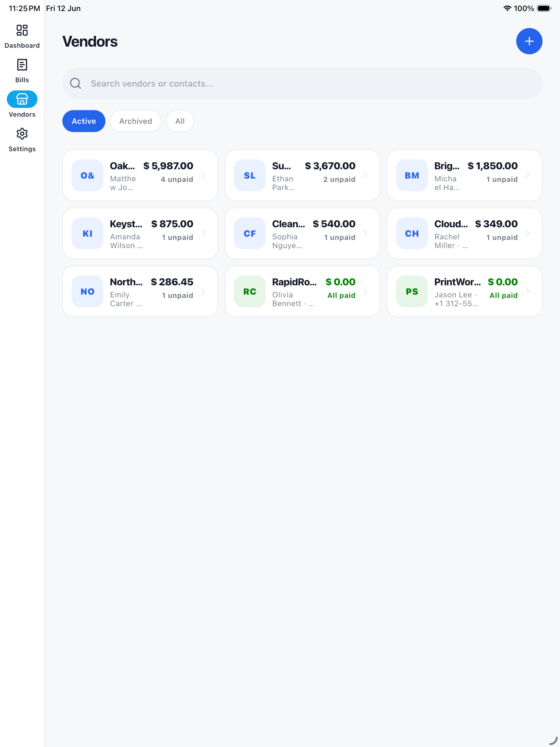Screen dimensions: 560x747
Task: Open chevron on the Clean... $540.00 card
Action: [365, 233]
